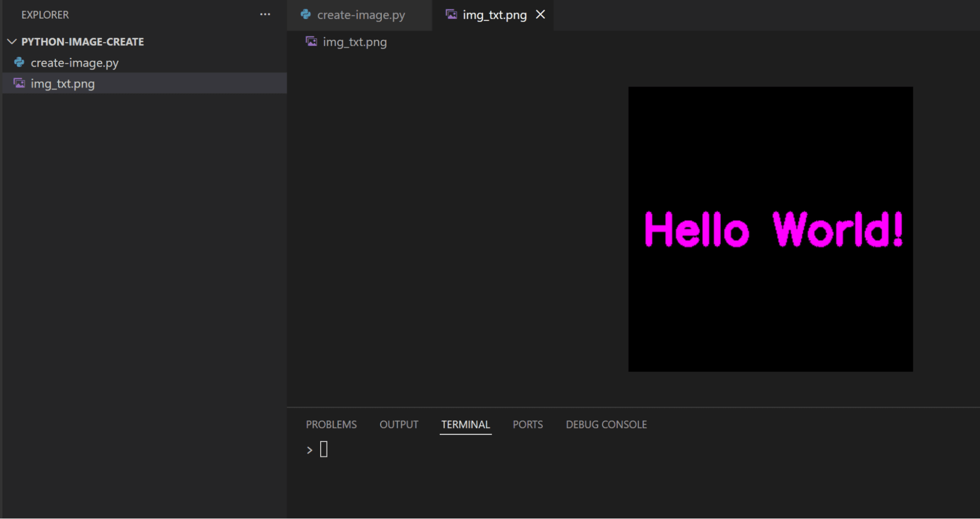Click the Hello World image preview

click(x=770, y=229)
